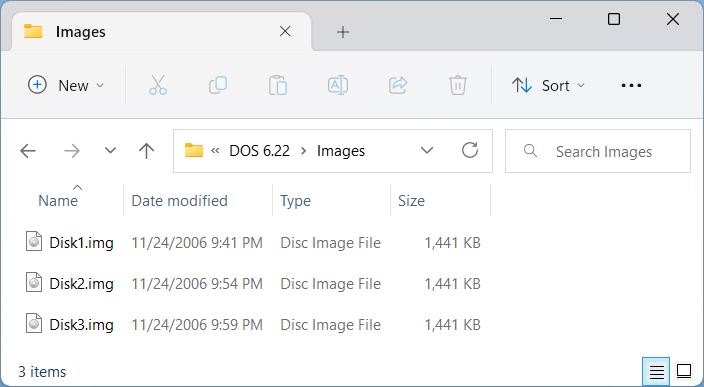Sort by Date modified column header
The image size is (704, 387).
point(180,201)
